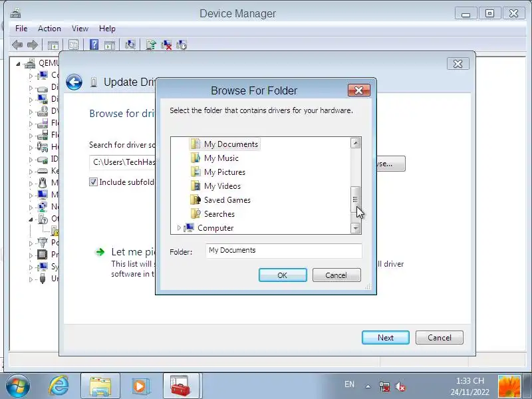This screenshot has width=532, height=399.
Task: Open the Action menu
Action: 49,29
